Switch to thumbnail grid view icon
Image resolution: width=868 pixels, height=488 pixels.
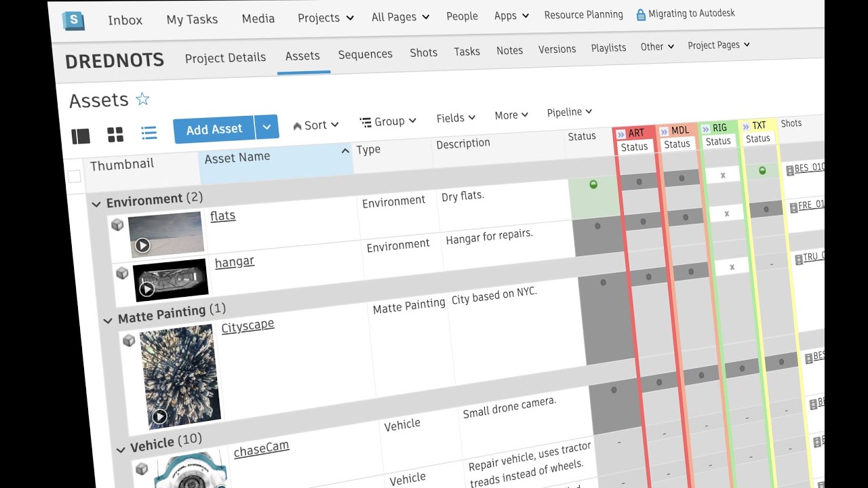[x=115, y=135]
